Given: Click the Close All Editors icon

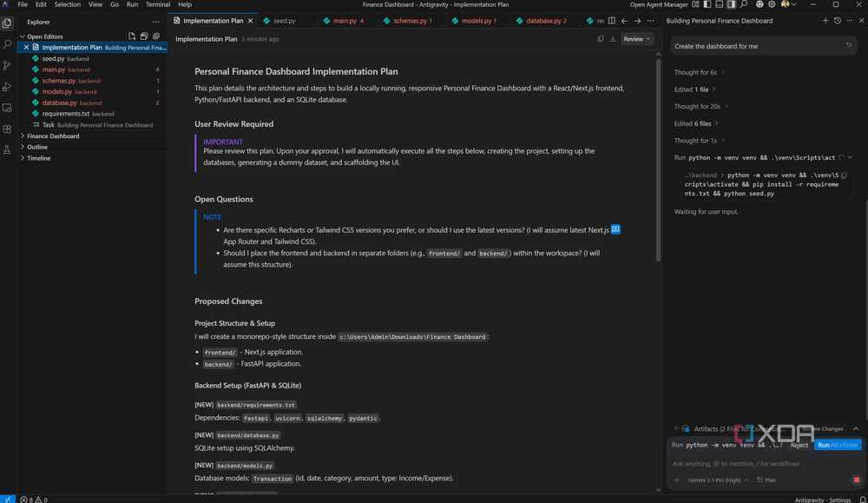Looking at the screenshot, I should point(156,36).
